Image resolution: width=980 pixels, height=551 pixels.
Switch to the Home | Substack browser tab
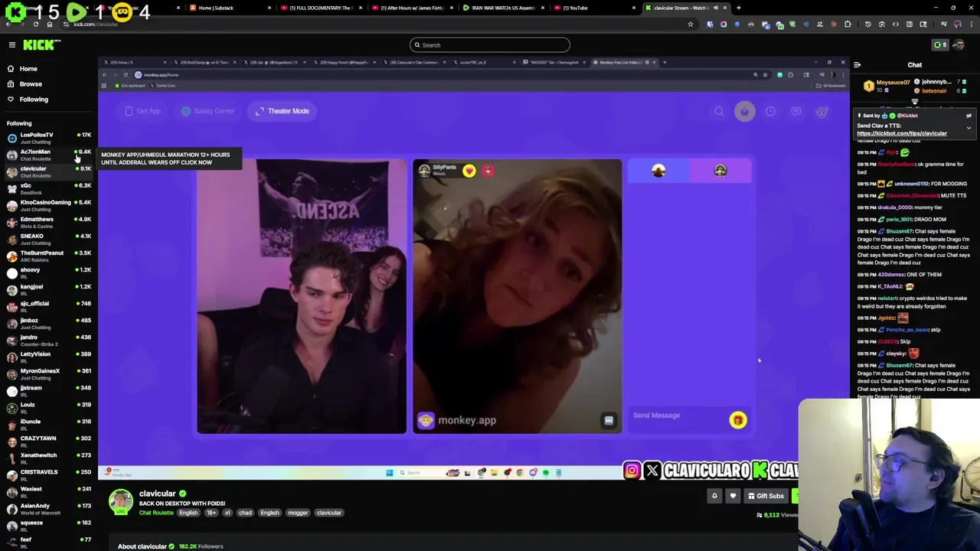228,8
